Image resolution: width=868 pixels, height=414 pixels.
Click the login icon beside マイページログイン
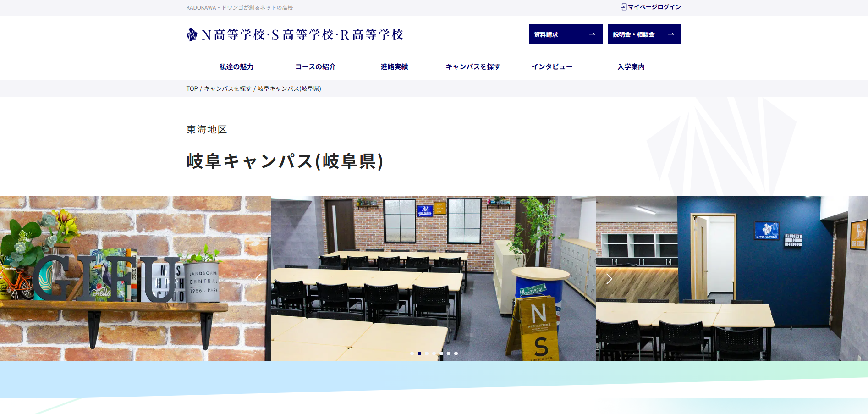(624, 7)
